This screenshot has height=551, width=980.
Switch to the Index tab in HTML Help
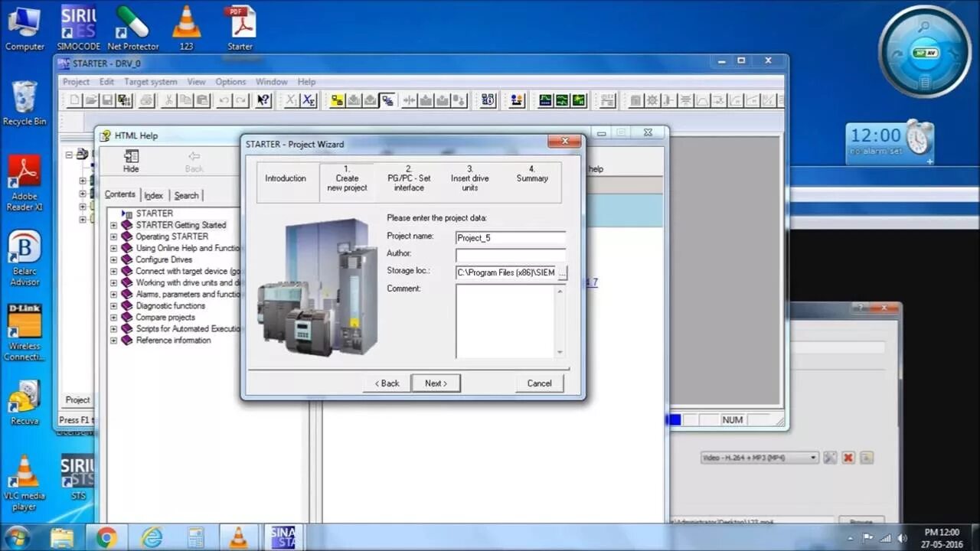154,195
